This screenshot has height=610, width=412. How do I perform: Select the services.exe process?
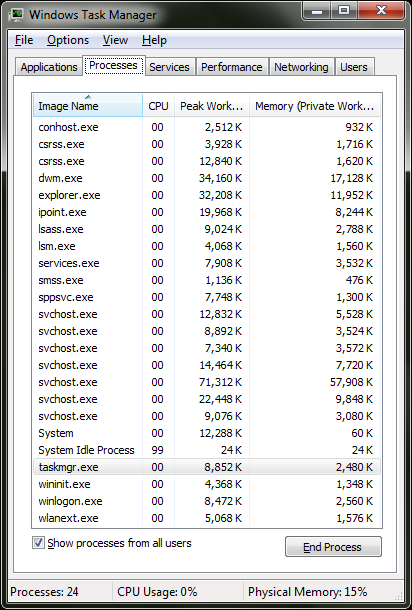coord(207,263)
